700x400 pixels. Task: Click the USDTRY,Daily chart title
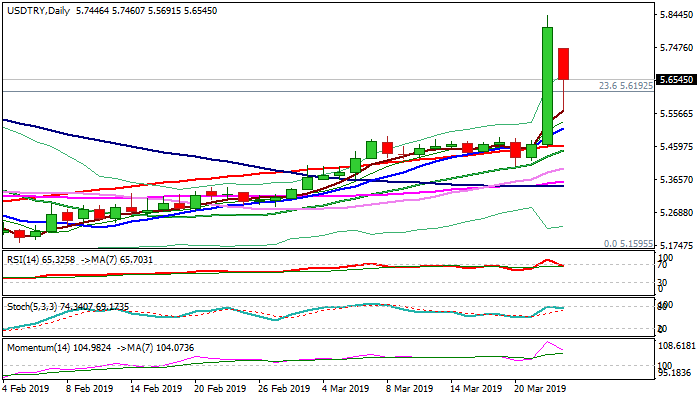[x=36, y=7]
